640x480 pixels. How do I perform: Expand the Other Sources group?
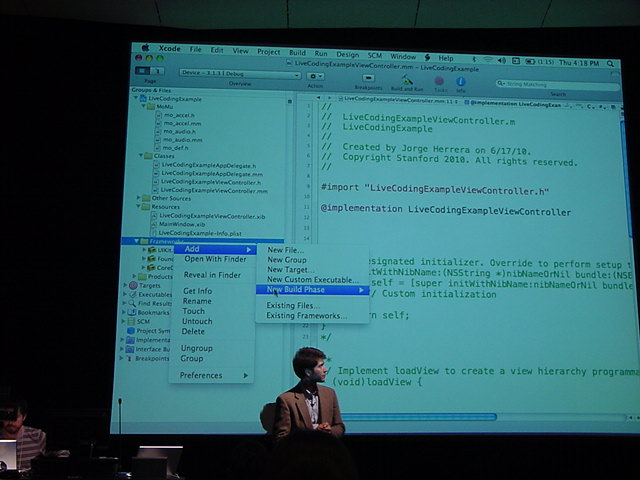pyautogui.click(x=139, y=198)
